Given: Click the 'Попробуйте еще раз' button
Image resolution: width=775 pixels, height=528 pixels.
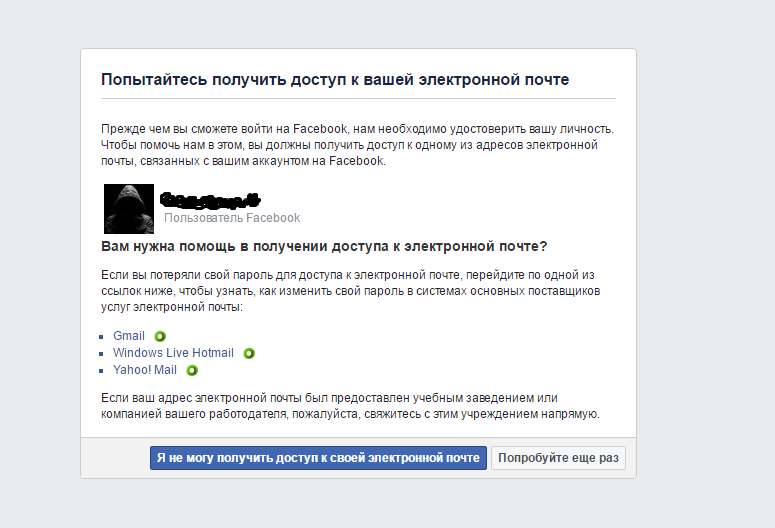Looking at the screenshot, I should coord(559,458).
